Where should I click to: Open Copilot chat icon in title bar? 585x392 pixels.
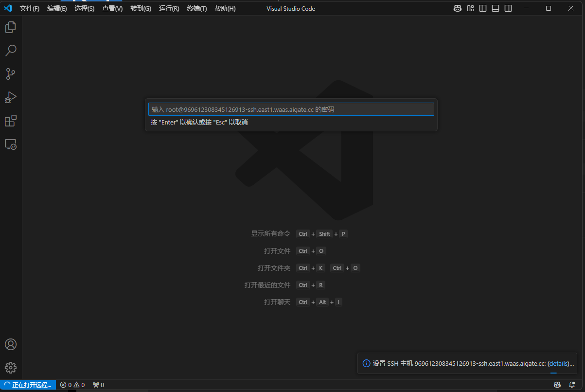[458, 8]
